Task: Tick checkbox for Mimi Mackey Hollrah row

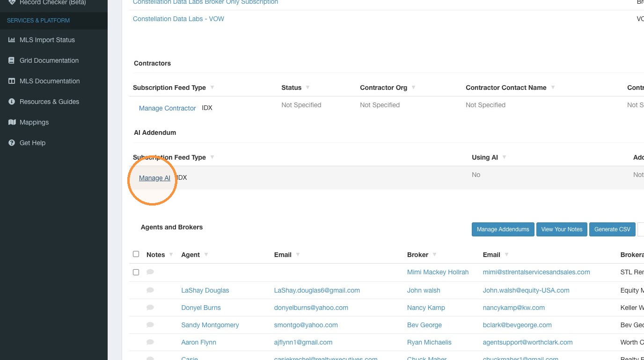Action: click(x=136, y=272)
